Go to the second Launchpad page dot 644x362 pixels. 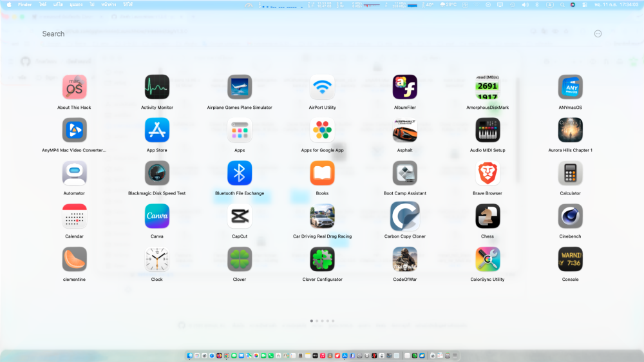coord(317,321)
